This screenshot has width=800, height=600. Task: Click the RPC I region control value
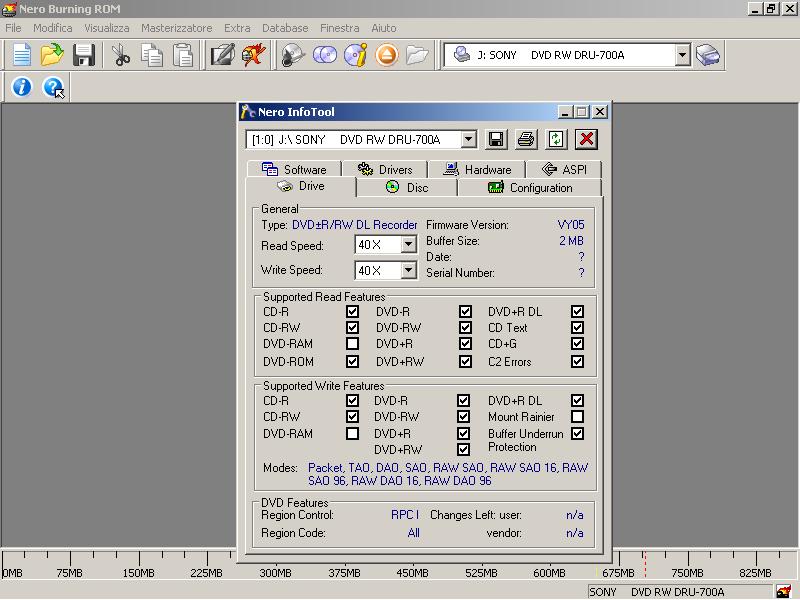point(405,515)
